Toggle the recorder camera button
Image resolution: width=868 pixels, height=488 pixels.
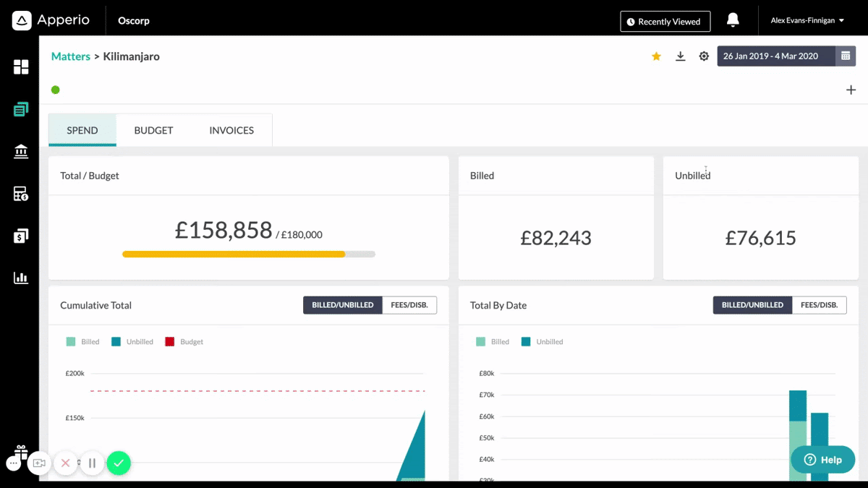click(39, 463)
